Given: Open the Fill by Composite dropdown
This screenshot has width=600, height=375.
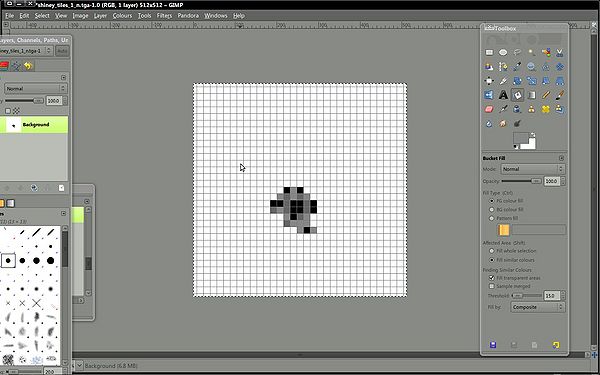Looking at the screenshot, I should point(538,307).
